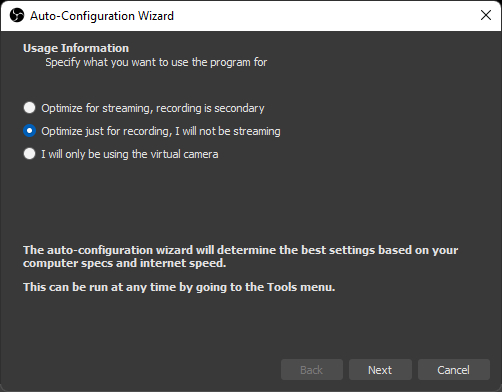Click empty title bar area left of close button

click(x=333, y=15)
